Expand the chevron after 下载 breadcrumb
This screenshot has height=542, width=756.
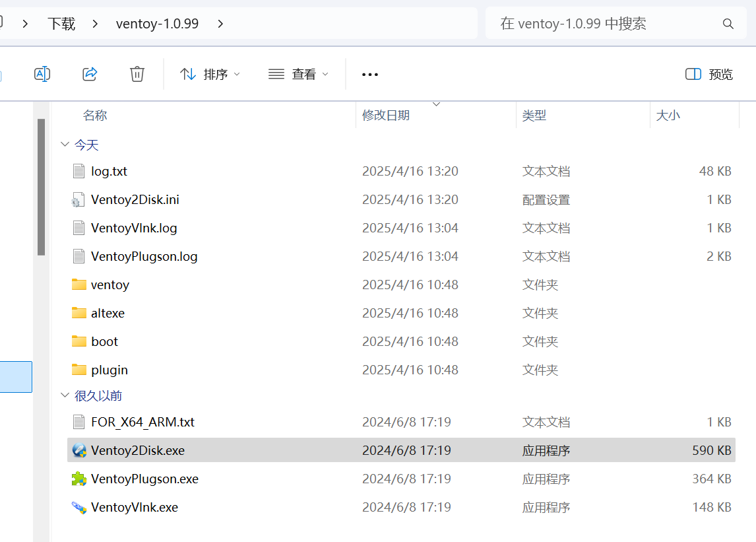(95, 24)
